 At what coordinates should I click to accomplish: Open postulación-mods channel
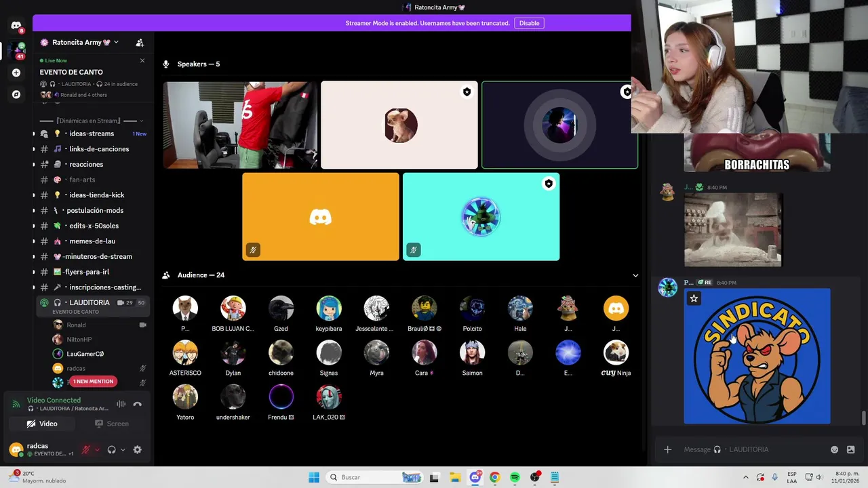(92, 210)
